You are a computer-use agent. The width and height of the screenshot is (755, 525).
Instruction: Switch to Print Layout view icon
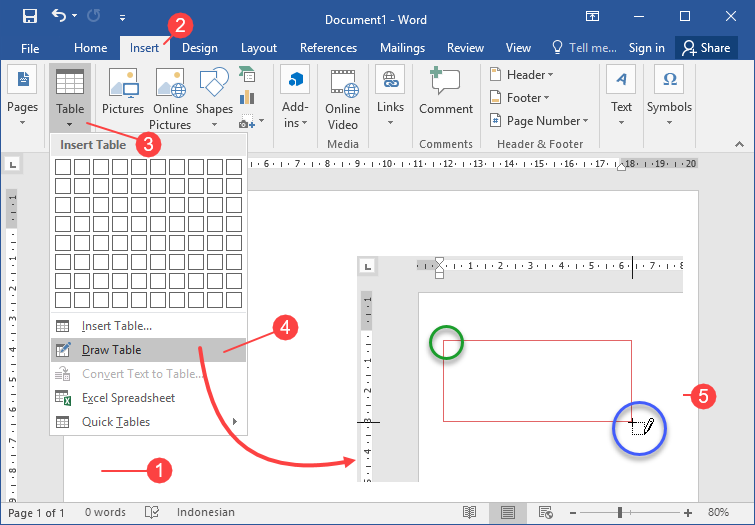[508, 512]
